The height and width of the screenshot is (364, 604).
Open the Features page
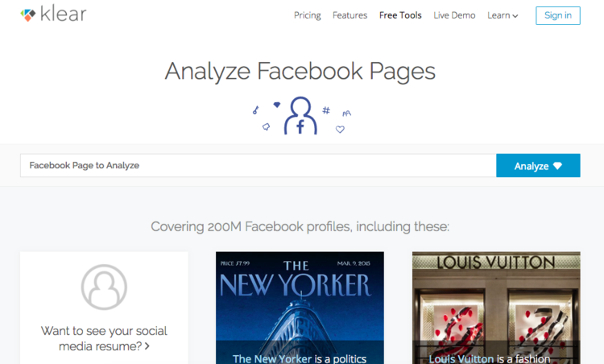pos(350,15)
